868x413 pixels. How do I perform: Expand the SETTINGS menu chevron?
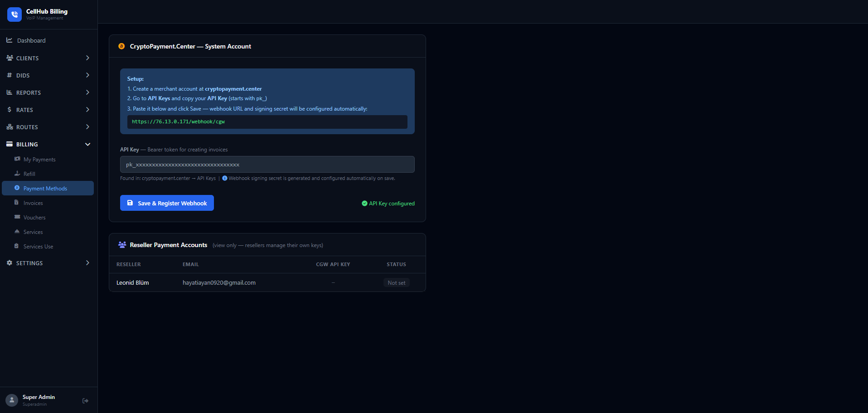[x=87, y=263]
